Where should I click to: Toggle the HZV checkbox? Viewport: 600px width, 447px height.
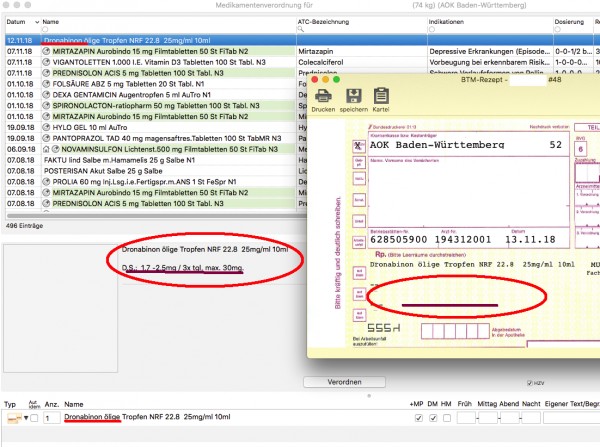coord(530,383)
